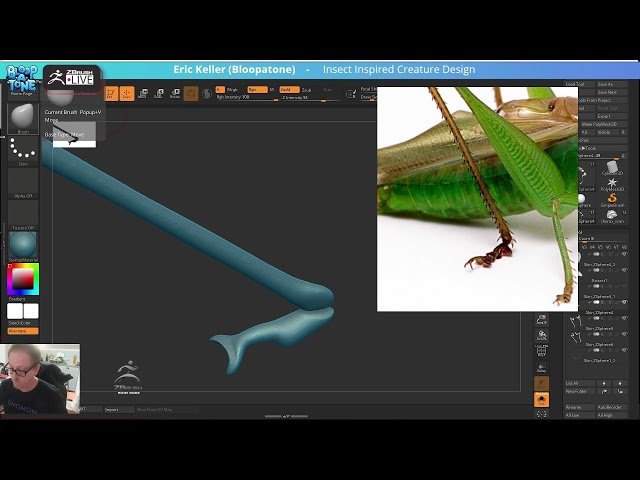Select the Rotate transform icon
This screenshot has width=640, height=480.
click(x=175, y=93)
